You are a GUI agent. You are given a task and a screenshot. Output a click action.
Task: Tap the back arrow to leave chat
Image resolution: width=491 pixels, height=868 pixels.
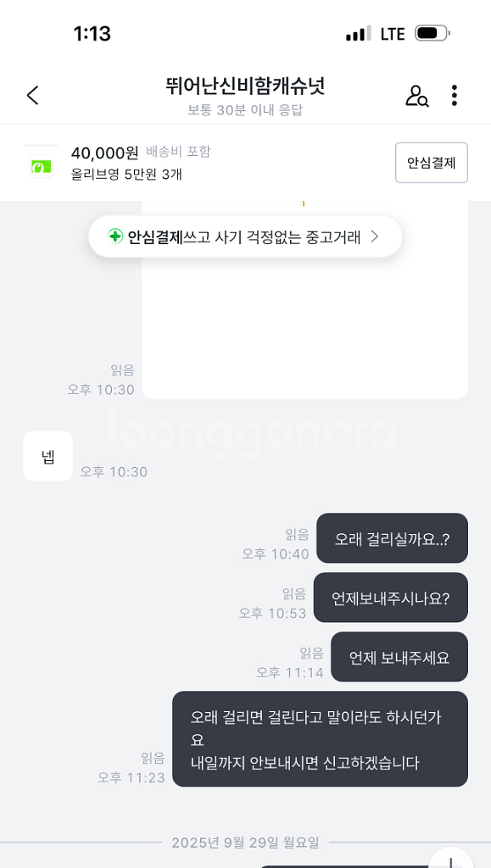pyautogui.click(x=32, y=95)
